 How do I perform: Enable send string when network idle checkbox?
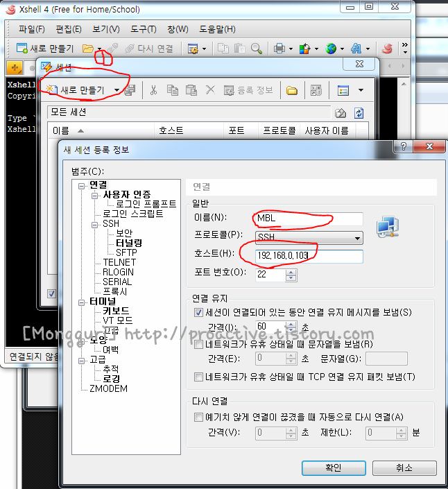tap(198, 344)
